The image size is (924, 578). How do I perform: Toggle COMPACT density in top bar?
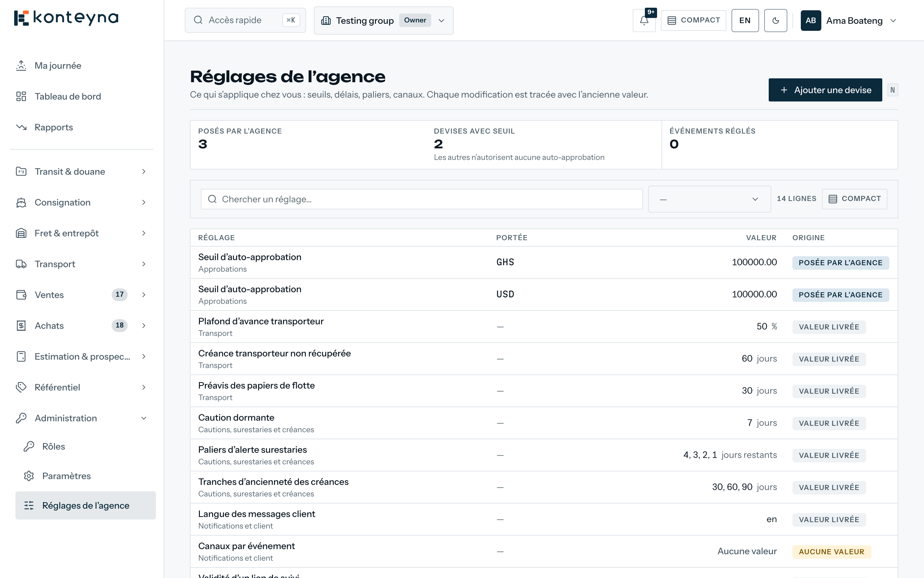(x=693, y=21)
